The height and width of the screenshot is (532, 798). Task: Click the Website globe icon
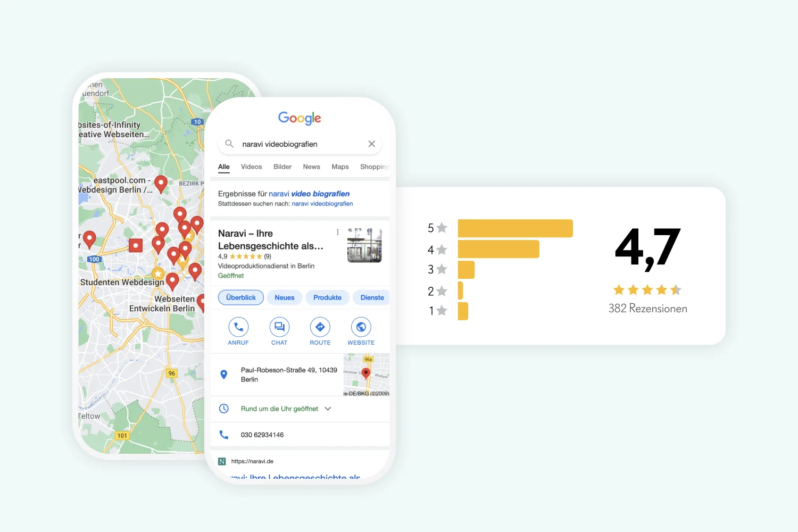point(361,327)
